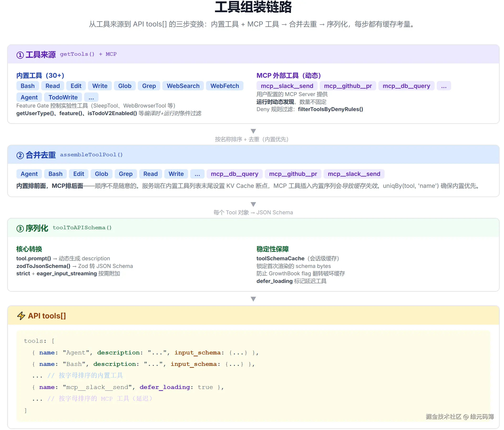Select the mcp__slack__send chip under MCP 外部工具
The width and height of the screenshot is (504, 430).
287,86
